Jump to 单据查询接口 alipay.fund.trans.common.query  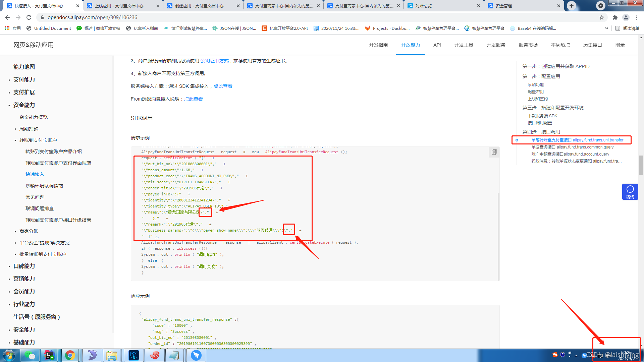point(572,147)
